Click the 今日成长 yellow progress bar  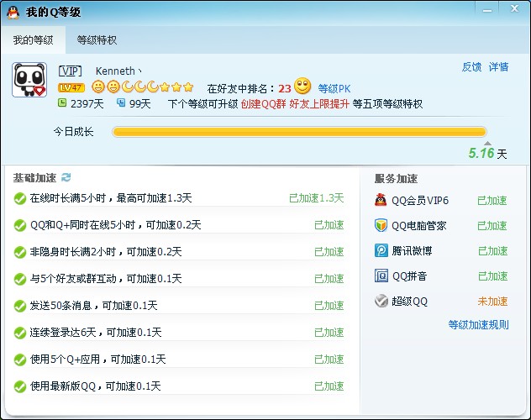299,132
